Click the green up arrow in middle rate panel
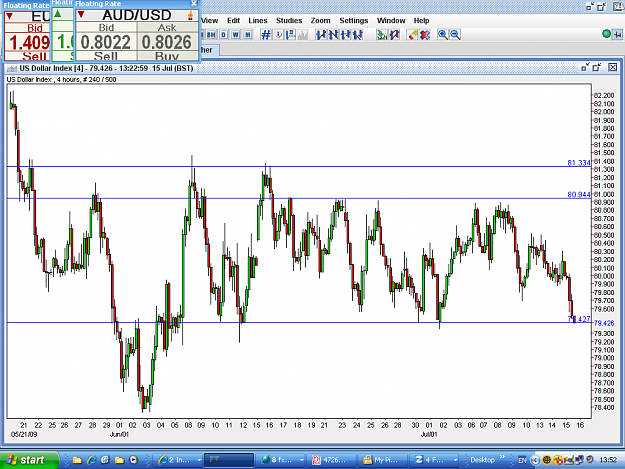This screenshot has height=469, width=625. (58, 14)
